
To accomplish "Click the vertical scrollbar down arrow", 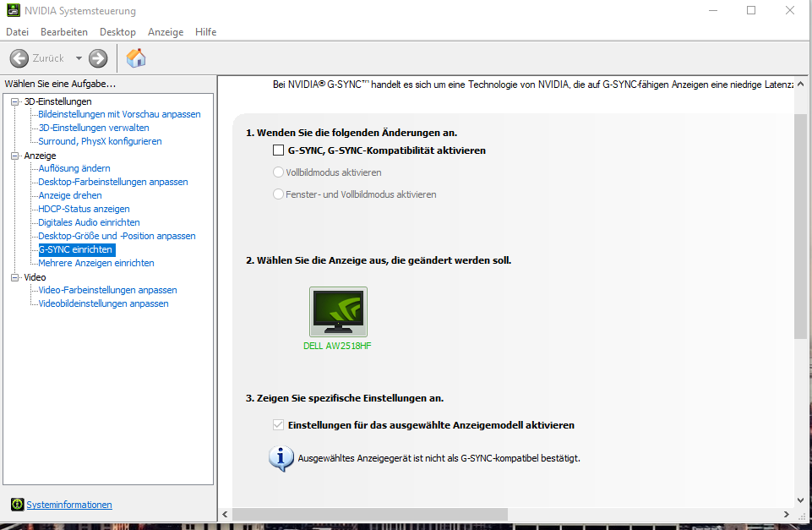I will 800,499.
